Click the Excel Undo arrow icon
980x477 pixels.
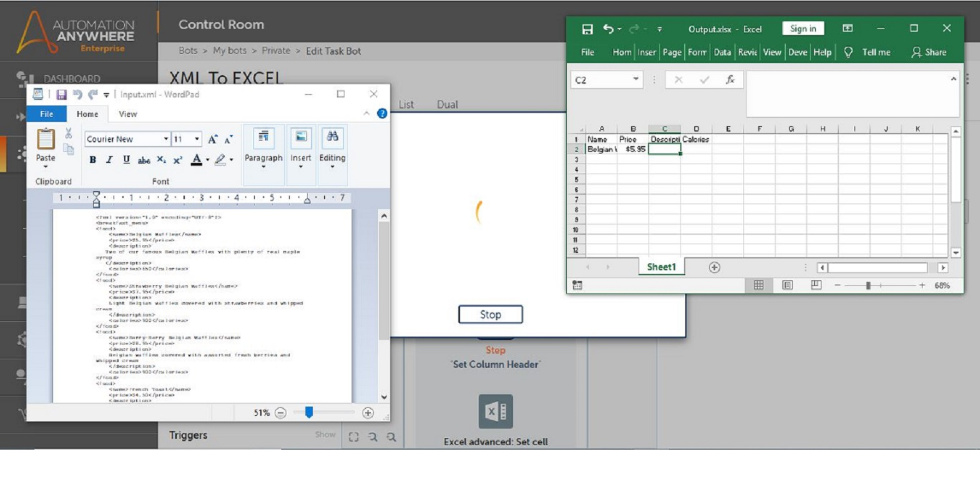pyautogui.click(x=608, y=29)
